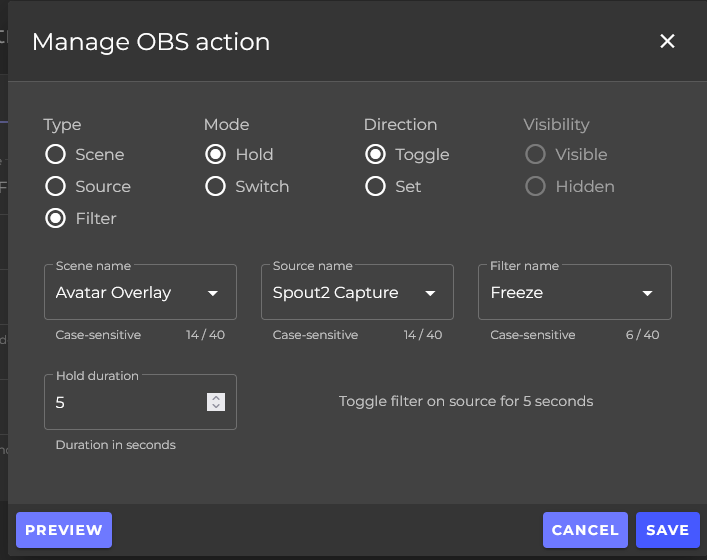The image size is (707, 560).
Task: Open the Filter name dropdown arrow
Action: tap(647, 293)
